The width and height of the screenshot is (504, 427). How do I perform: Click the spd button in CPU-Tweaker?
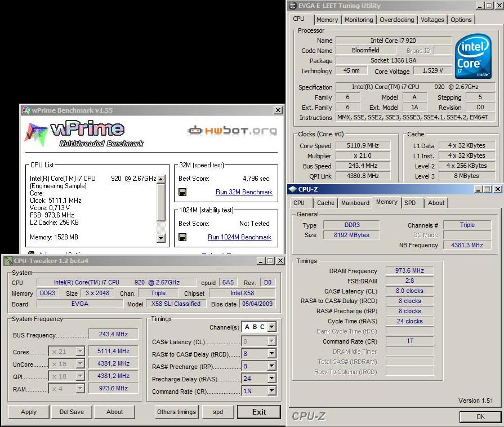pos(218,412)
